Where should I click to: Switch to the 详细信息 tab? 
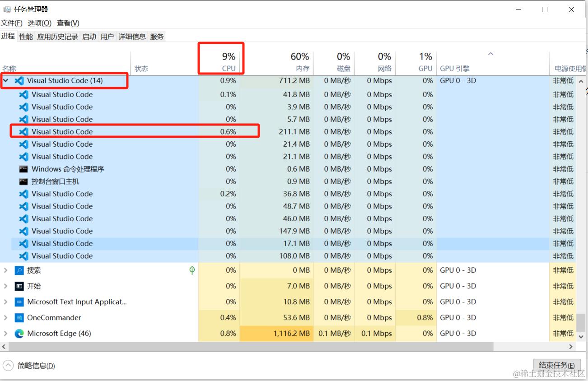pyautogui.click(x=132, y=37)
